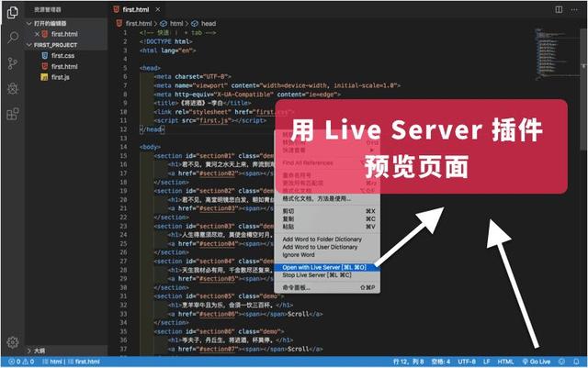Select the first.html tab
Screen dimensions: 588x368
[x=136, y=9]
